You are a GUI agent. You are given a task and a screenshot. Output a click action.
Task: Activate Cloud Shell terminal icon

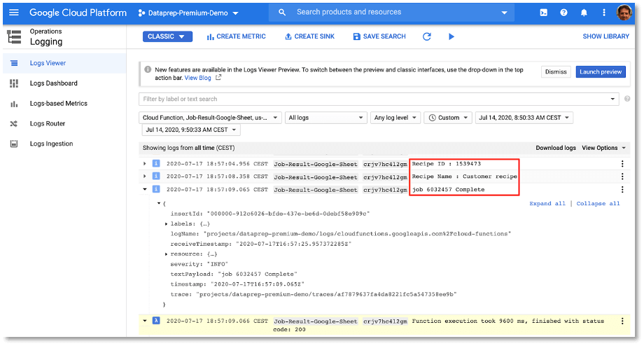tap(543, 13)
